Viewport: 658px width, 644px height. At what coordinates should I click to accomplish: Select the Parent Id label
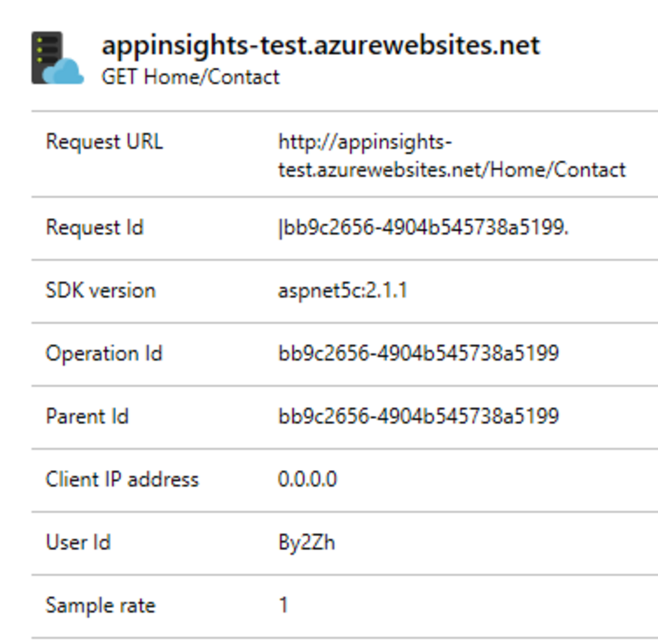87,416
